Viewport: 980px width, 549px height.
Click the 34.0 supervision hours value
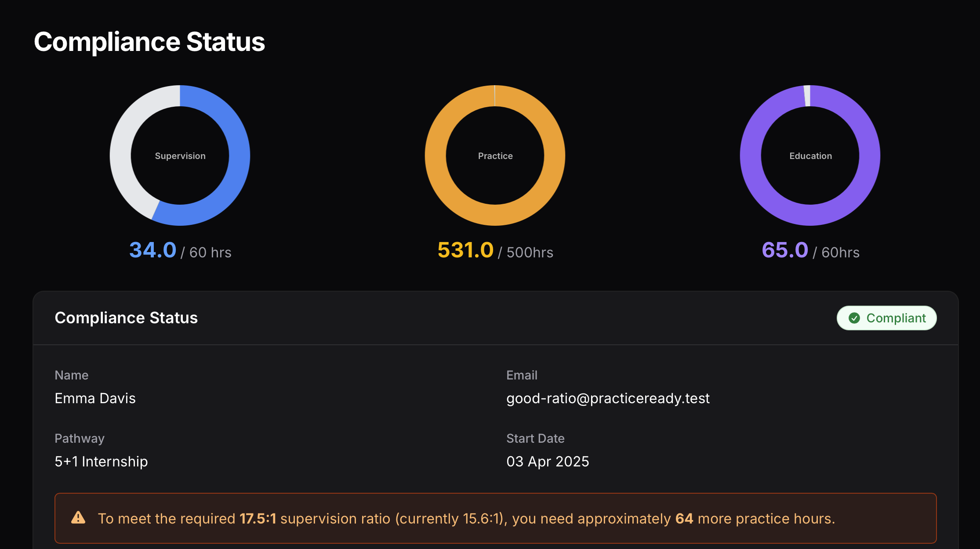(x=152, y=250)
